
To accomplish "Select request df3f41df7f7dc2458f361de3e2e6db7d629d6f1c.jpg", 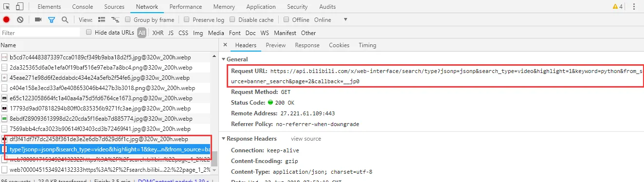I will (106, 139).
